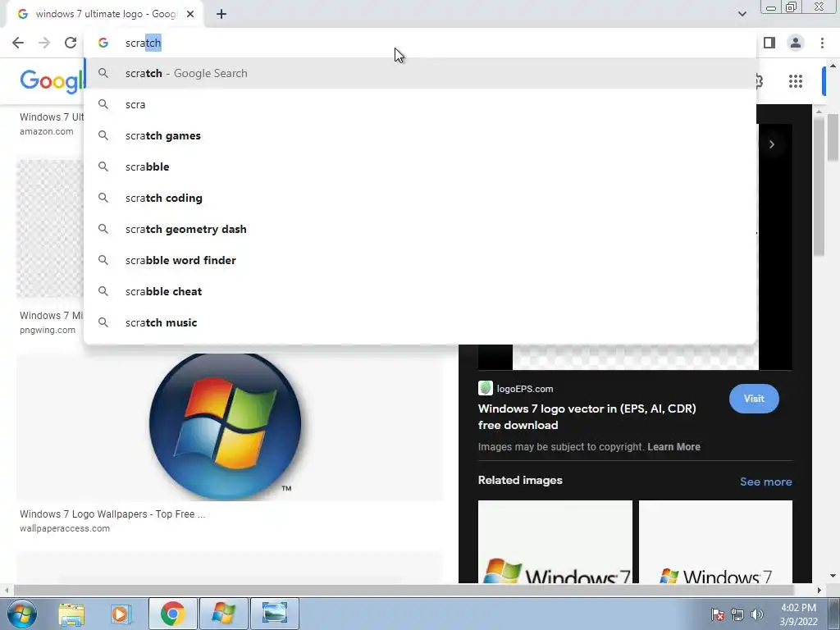Open the 'Learn More' copyright link
Image resolution: width=840 pixels, height=630 pixels.
point(673,447)
